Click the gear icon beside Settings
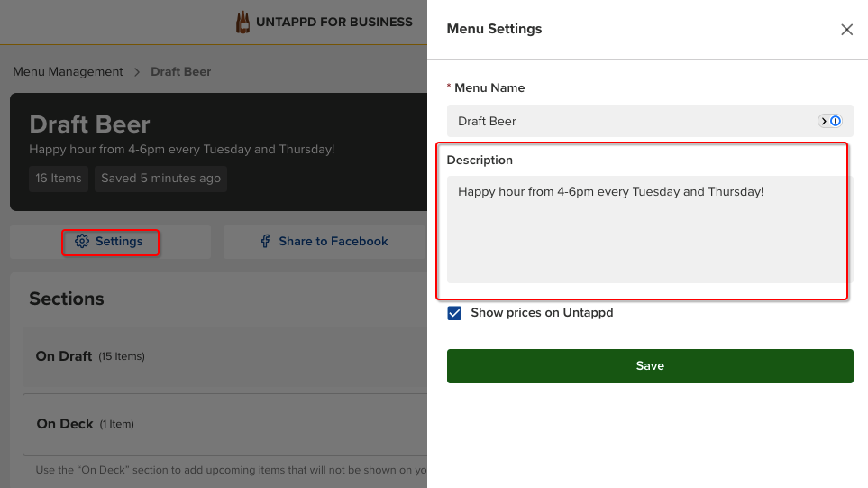 coord(82,242)
